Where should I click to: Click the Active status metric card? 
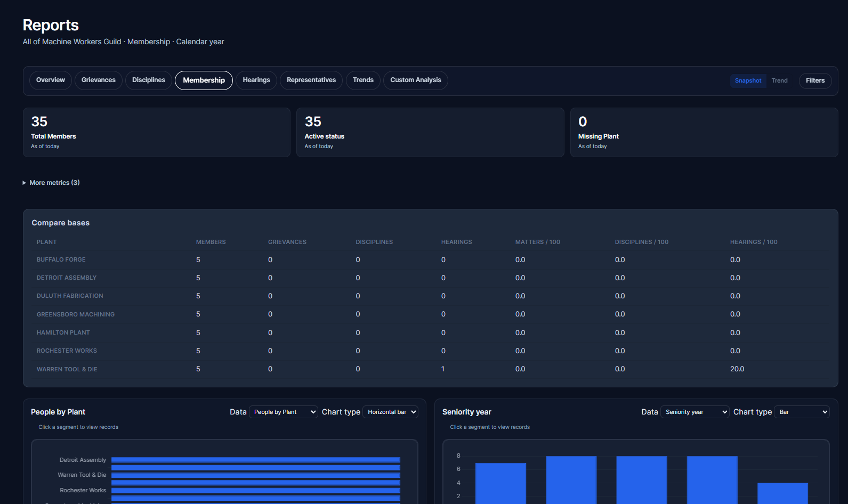click(430, 133)
